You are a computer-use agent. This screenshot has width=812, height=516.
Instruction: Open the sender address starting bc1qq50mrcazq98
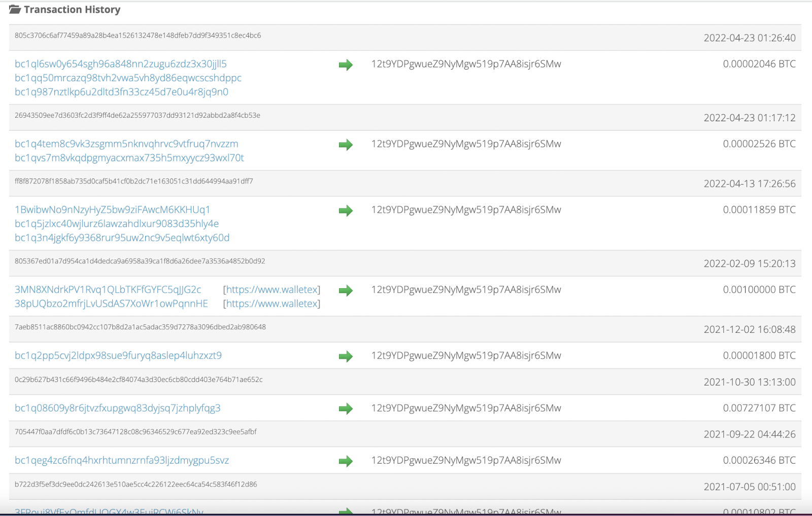tap(128, 78)
